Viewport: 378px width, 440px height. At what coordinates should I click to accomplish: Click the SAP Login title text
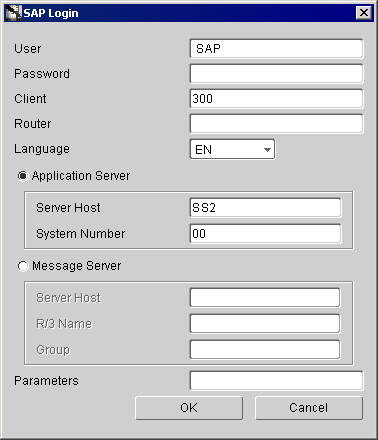pos(51,13)
